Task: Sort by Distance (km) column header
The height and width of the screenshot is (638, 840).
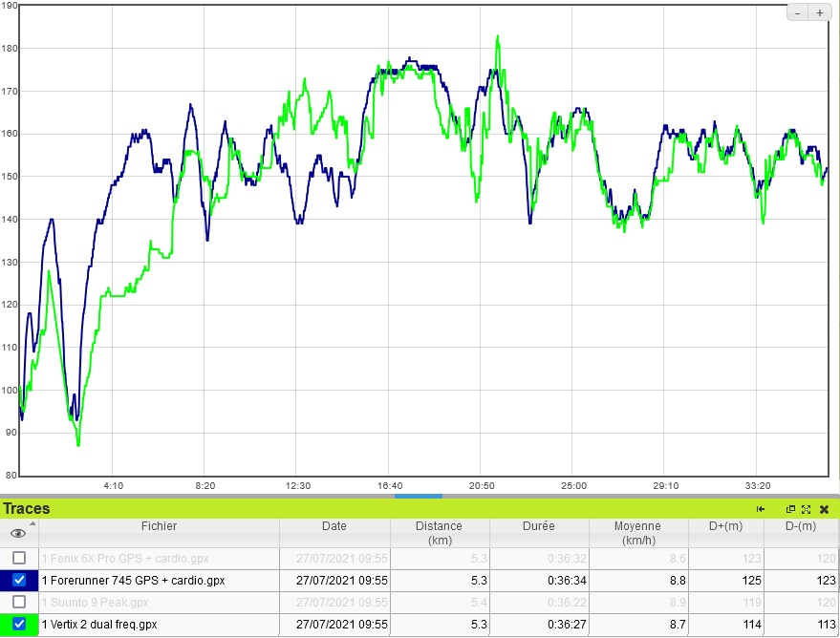Action: point(439,532)
